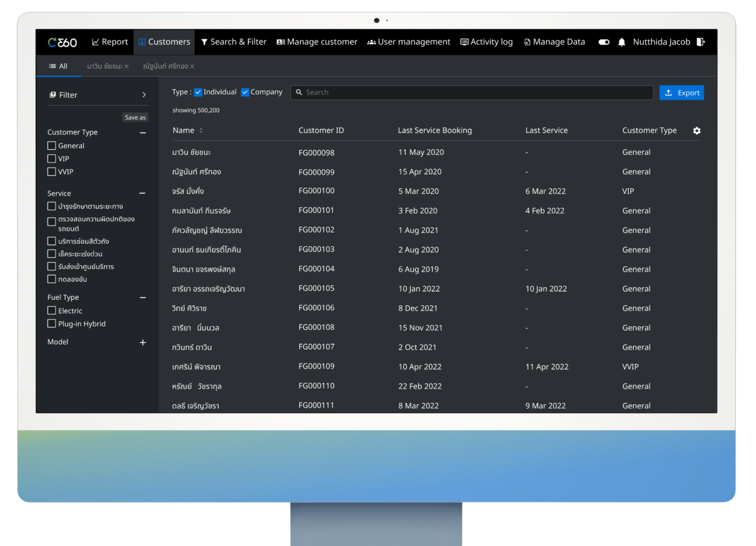Collapse the Customer Type filter section
Viewport: 756px width, 546px height.
(142, 133)
